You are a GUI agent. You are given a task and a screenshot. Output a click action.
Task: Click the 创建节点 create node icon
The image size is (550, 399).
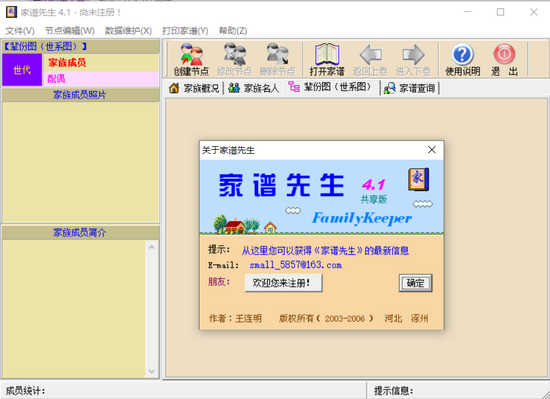[x=192, y=54]
